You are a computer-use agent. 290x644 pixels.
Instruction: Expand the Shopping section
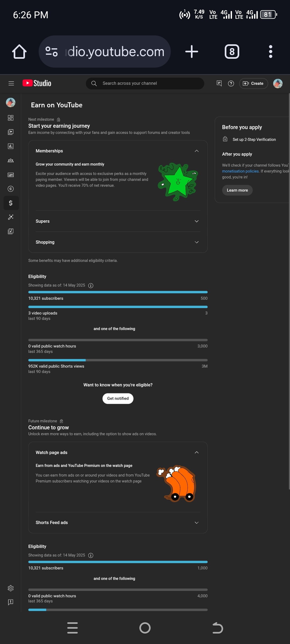pyautogui.click(x=197, y=242)
